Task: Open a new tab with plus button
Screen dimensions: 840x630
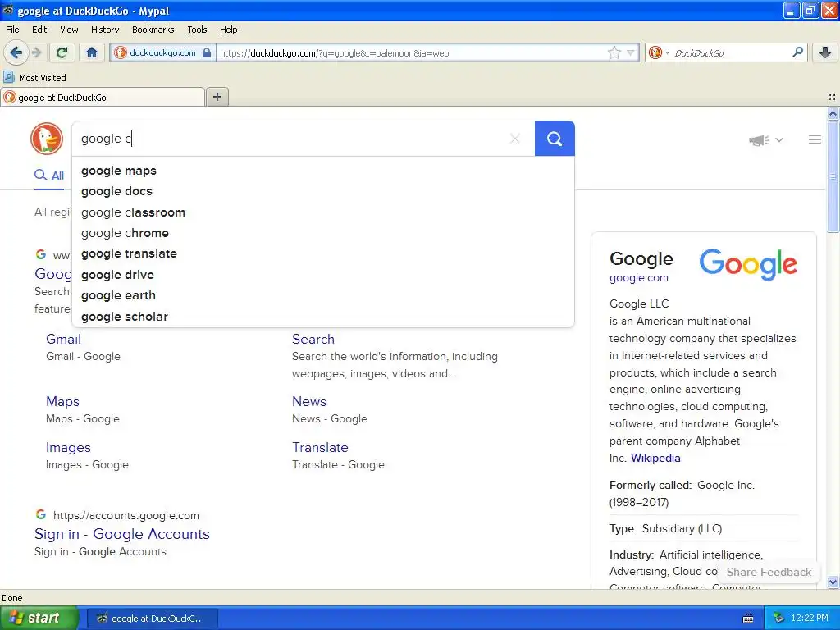Action: pos(217,97)
